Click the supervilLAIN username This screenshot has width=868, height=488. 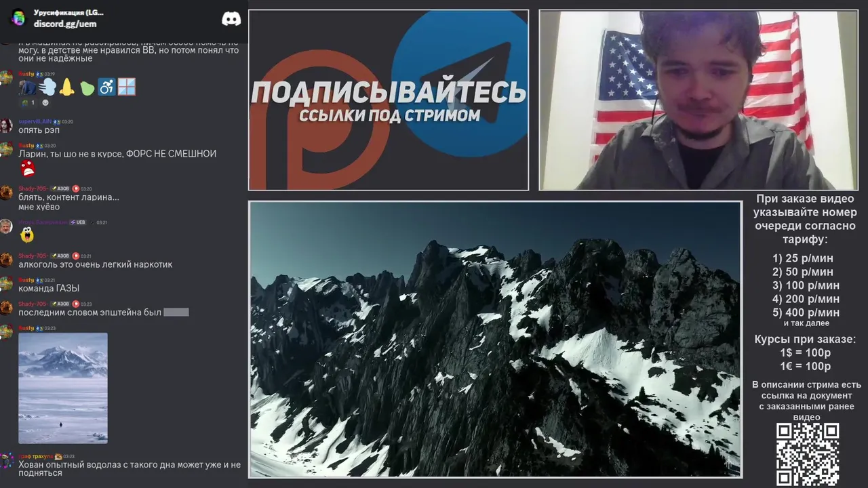pyautogui.click(x=35, y=121)
